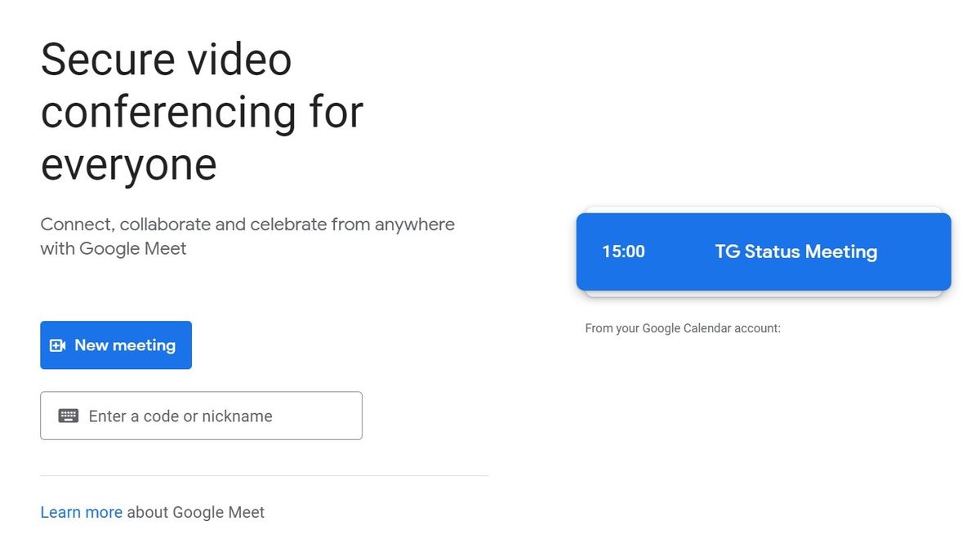Select the upcoming calendar meeting entry
Viewport: 980px width, 552px height.
pos(764,252)
